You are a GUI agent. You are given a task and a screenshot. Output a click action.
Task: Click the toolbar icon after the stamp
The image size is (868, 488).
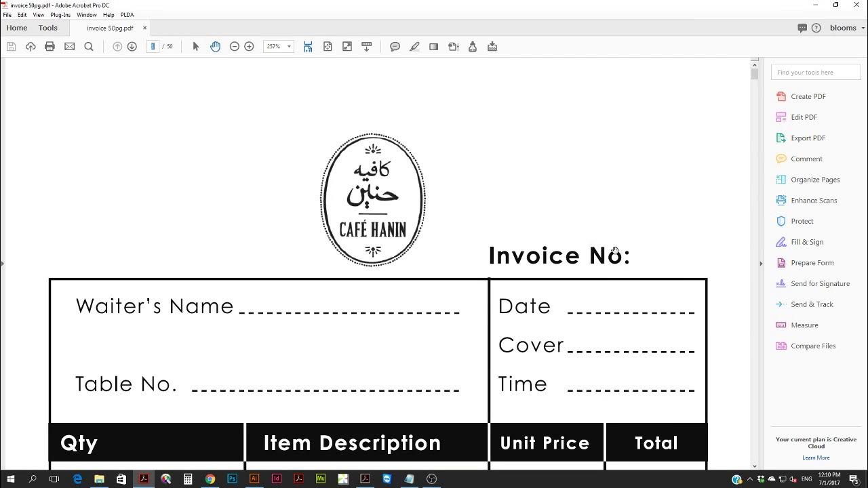(492, 47)
